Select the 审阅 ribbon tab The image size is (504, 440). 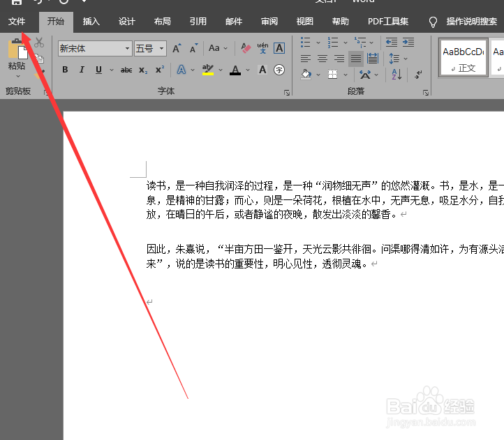coord(269,22)
